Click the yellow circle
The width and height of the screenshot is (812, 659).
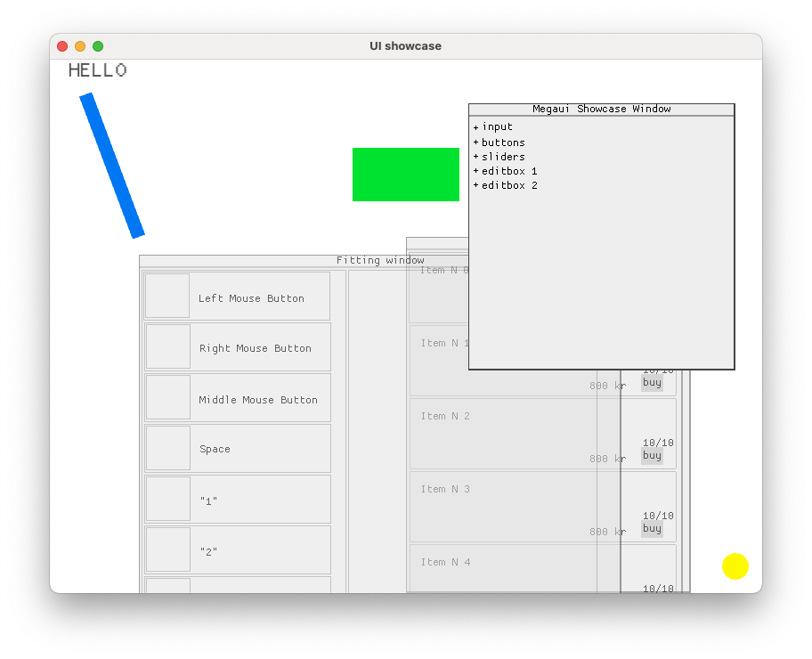pyautogui.click(x=735, y=565)
